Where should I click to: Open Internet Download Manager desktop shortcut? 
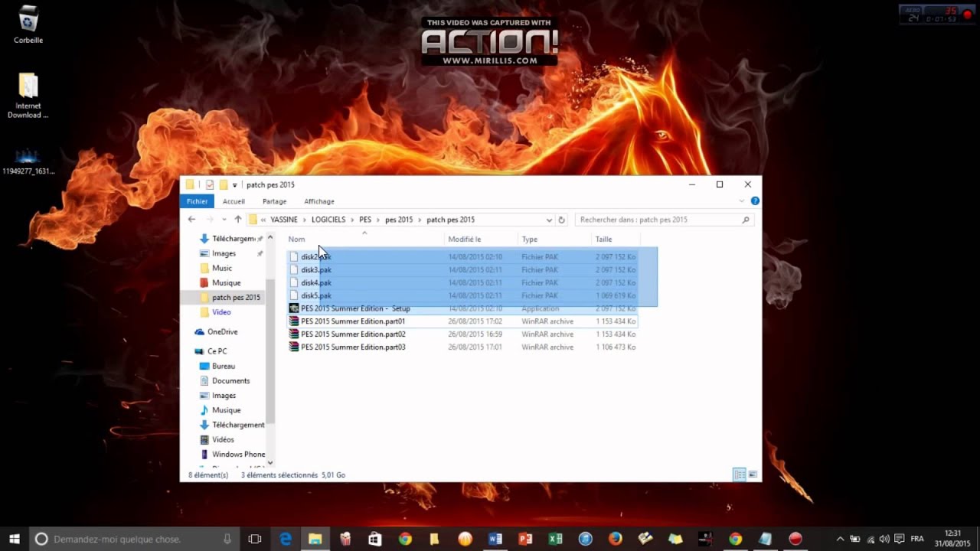[28, 96]
